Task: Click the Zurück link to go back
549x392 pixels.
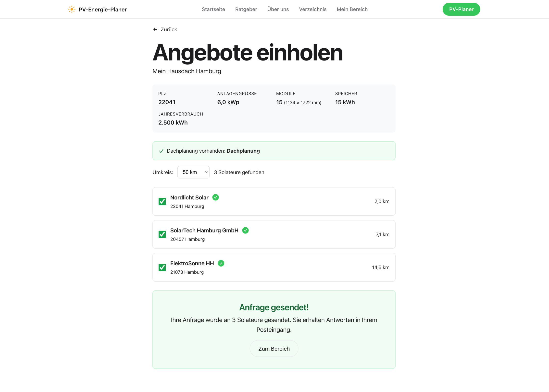Action: click(169, 29)
